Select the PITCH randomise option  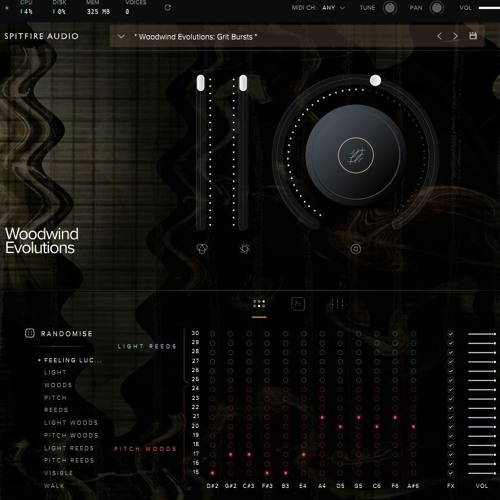[x=55, y=398]
